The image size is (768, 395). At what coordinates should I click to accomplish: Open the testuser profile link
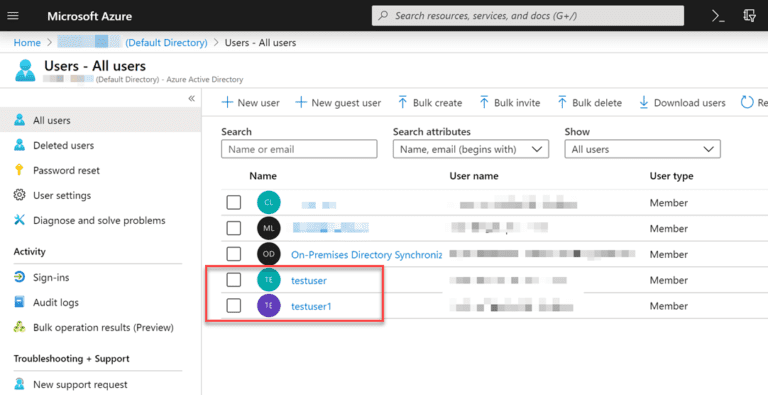click(x=309, y=280)
